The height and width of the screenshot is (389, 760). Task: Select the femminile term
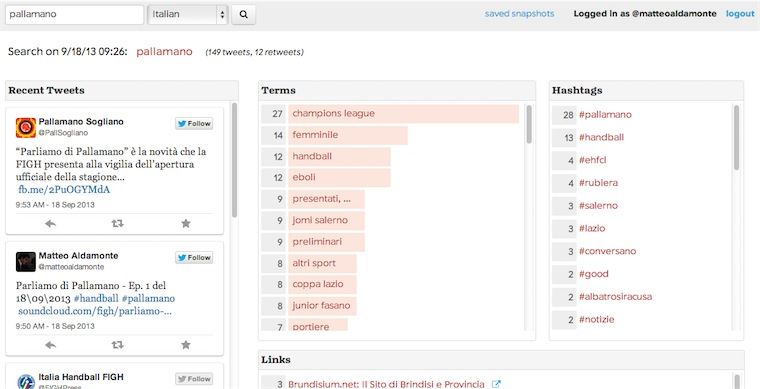(348, 135)
